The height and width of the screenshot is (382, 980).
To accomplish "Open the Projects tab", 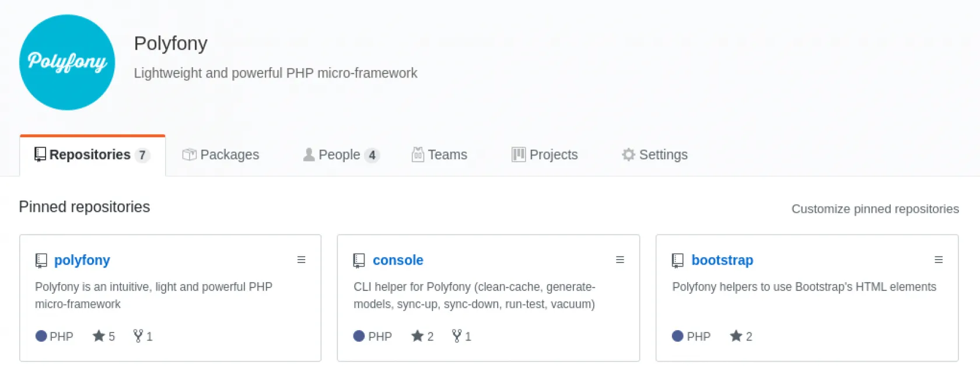I will click(545, 155).
